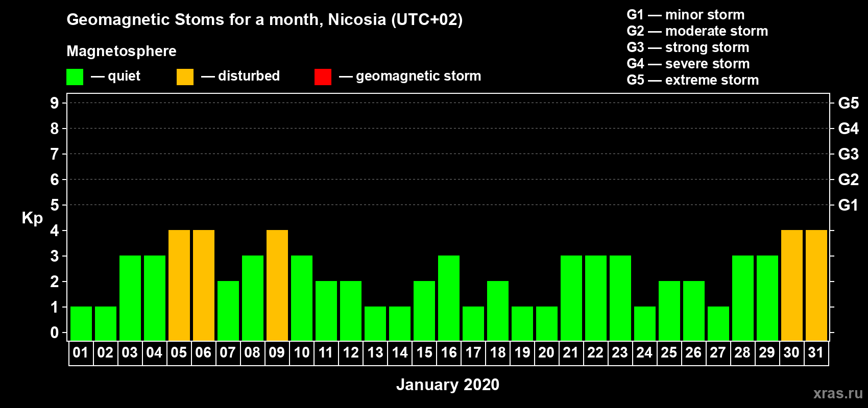Select the orange bar for day 09
Viewport: 868px width, 408px height.
(277, 285)
